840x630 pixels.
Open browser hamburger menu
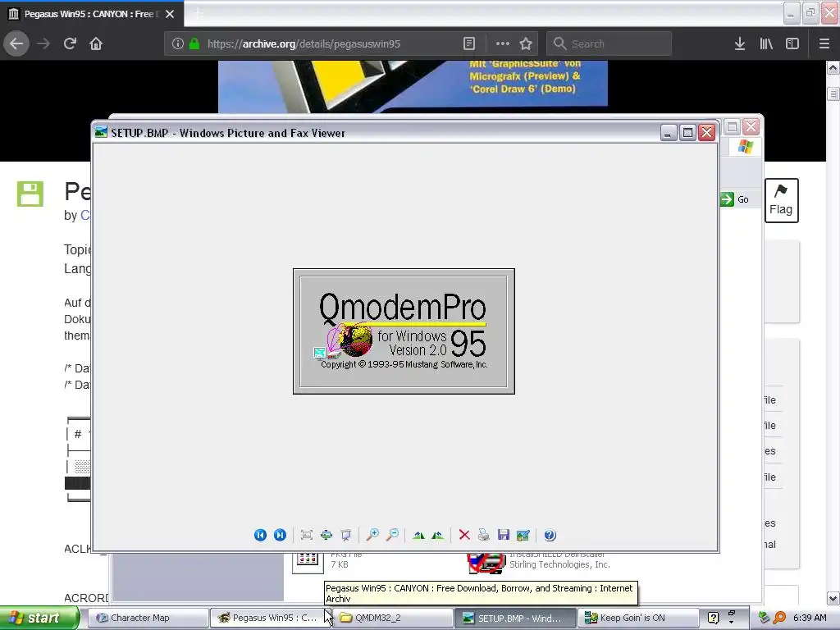point(824,44)
